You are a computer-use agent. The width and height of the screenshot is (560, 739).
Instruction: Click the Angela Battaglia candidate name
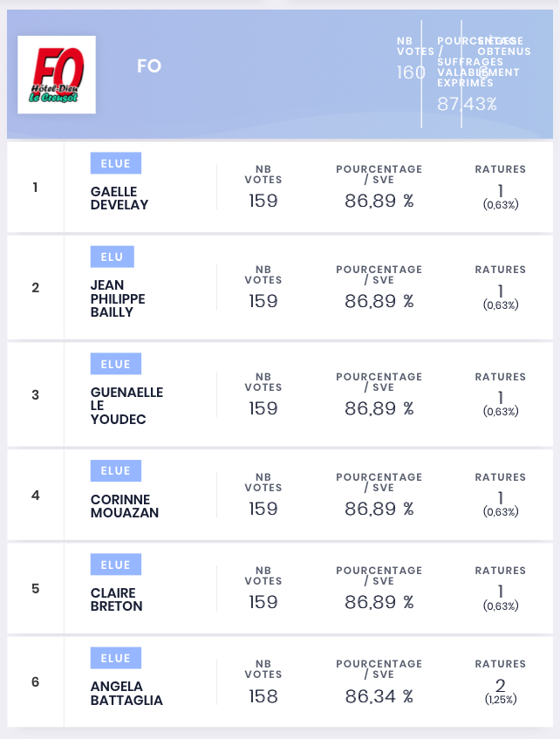(126, 693)
